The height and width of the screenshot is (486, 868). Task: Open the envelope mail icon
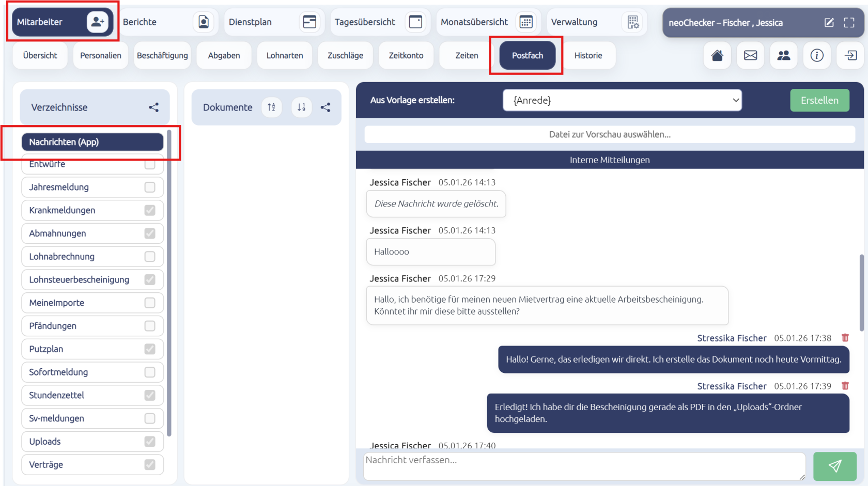click(750, 55)
